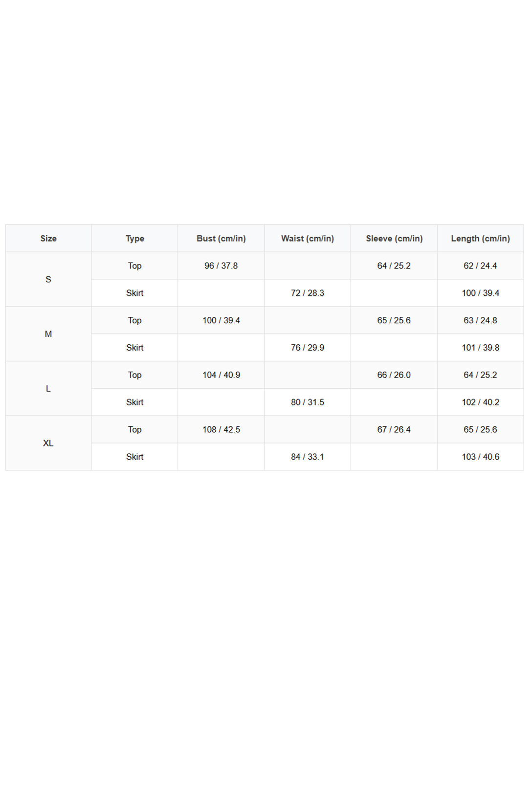This screenshot has height=798, width=532.
Task: Select the M size cell
Action: (48, 334)
